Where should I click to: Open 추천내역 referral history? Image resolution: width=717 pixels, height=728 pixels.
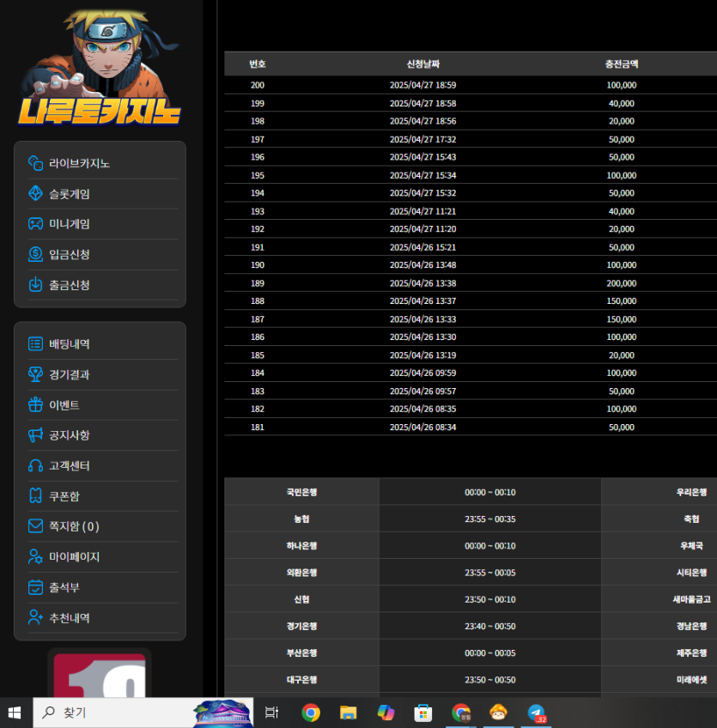70,618
